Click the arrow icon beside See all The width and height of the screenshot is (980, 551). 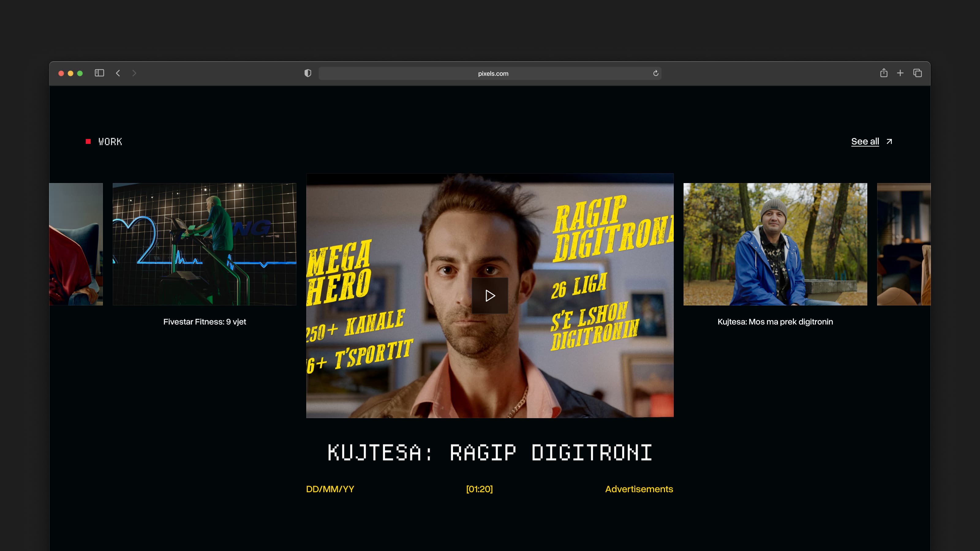[889, 141]
